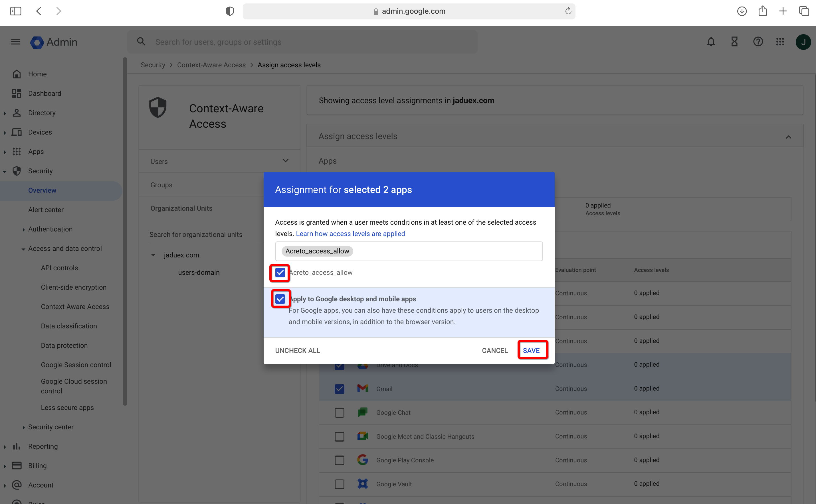The width and height of the screenshot is (816, 504).
Task: Check the Google Chat row checkbox
Action: pos(339,413)
